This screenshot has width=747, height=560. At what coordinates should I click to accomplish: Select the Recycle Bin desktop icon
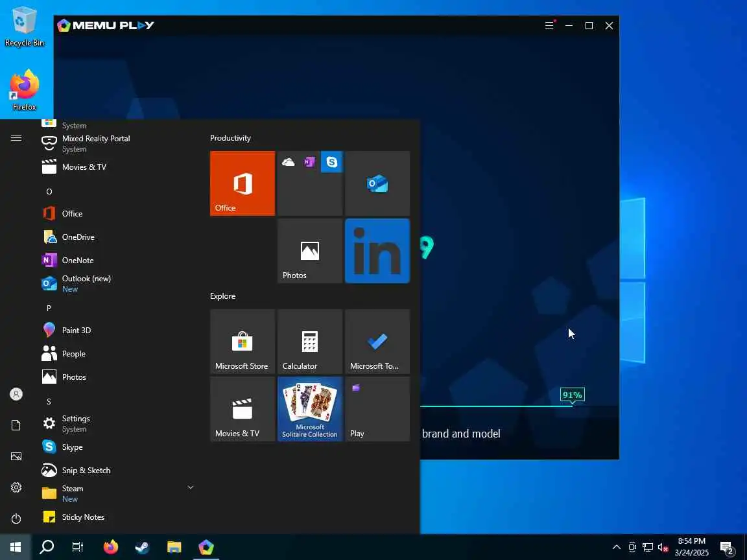[24, 27]
